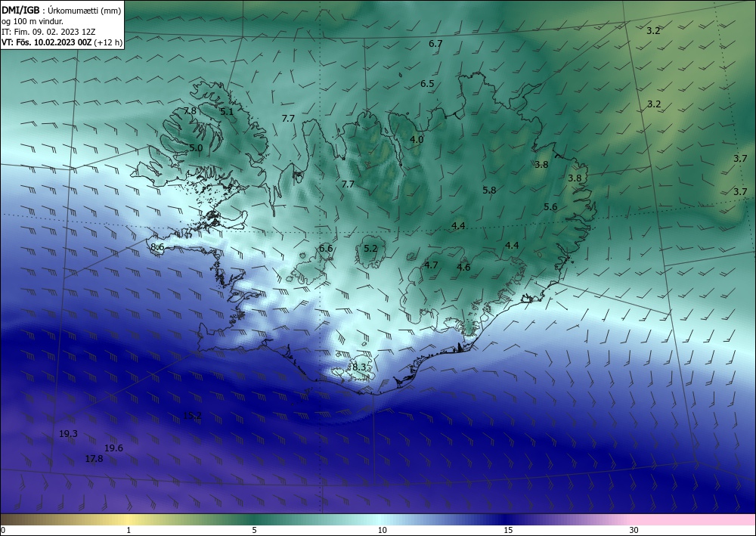Image resolution: width=756 pixels, height=536 pixels.
Task: Select the 'VT: Fös. 10.02.2023 00Z (+12 h)' line
Action: coord(62,42)
